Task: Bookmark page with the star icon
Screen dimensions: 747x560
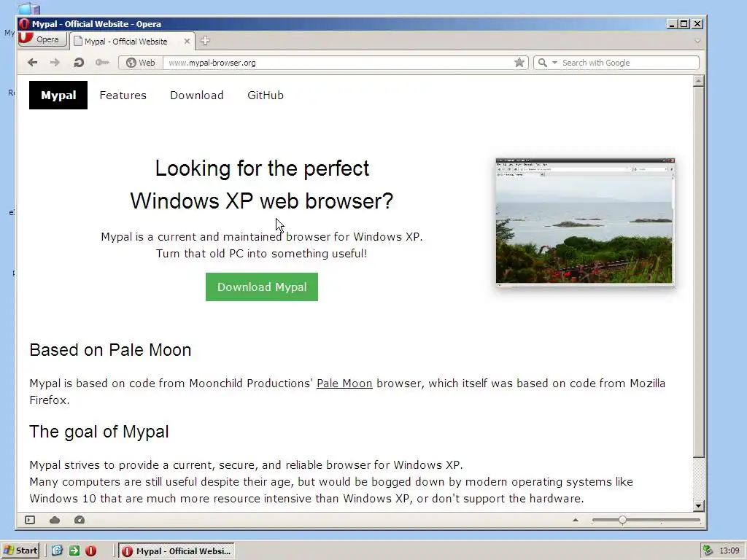Action: coord(519,63)
